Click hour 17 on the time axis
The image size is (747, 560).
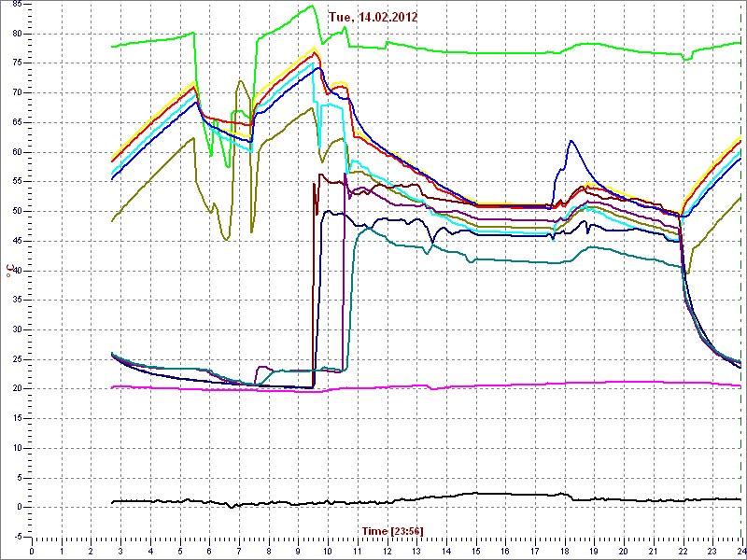pyautogui.click(x=535, y=552)
